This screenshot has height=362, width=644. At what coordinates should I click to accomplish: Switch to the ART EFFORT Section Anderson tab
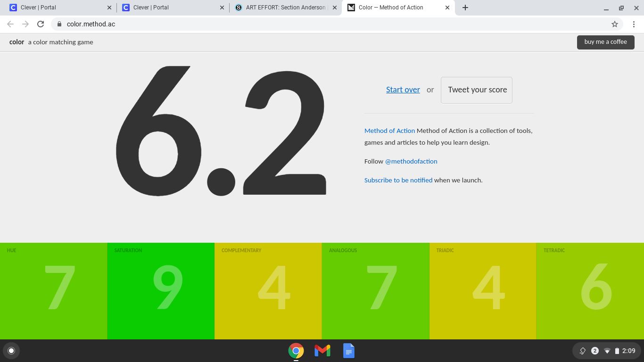285,8
